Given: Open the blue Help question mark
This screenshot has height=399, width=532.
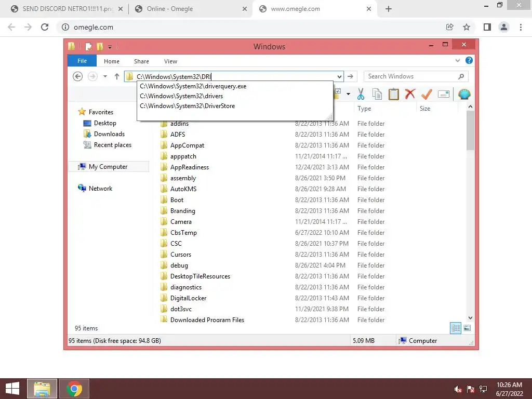Looking at the screenshot, I should (469, 60).
